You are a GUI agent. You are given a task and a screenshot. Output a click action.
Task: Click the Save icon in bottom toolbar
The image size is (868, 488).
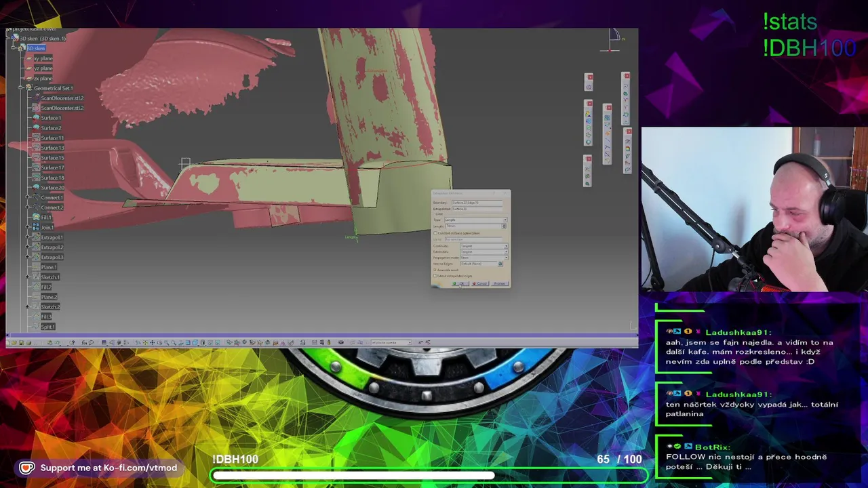pyautogui.click(x=21, y=342)
